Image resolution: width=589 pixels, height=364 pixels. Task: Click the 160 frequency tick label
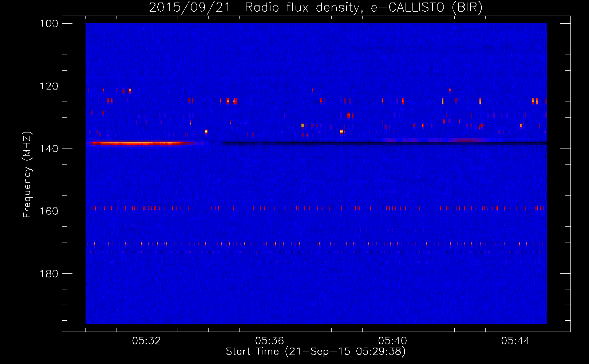pyautogui.click(x=50, y=211)
